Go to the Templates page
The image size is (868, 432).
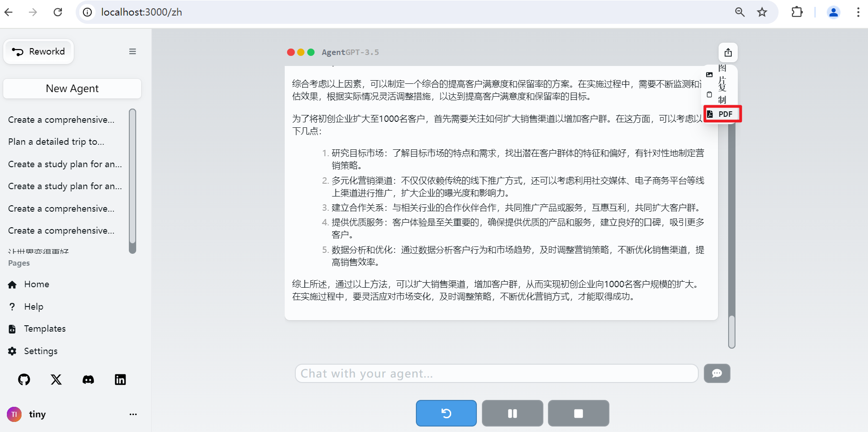pyautogui.click(x=44, y=328)
